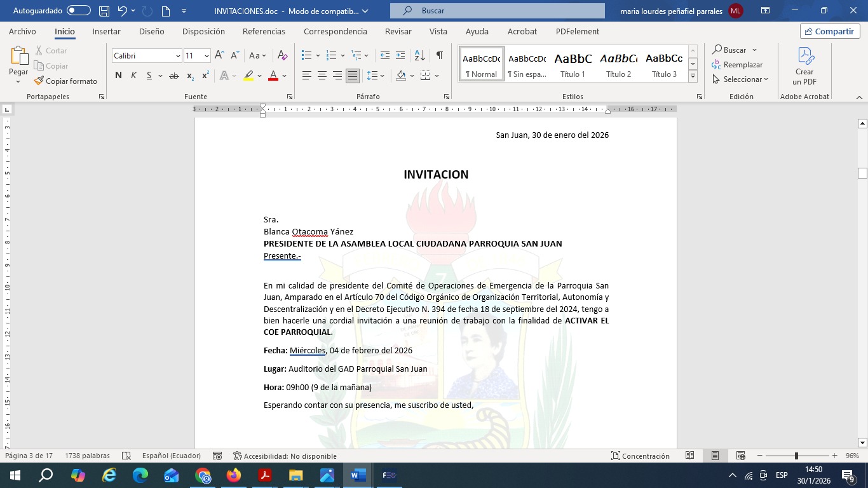Open the font size dropdown
This screenshot has height=488, width=868.
pyautogui.click(x=207, y=56)
